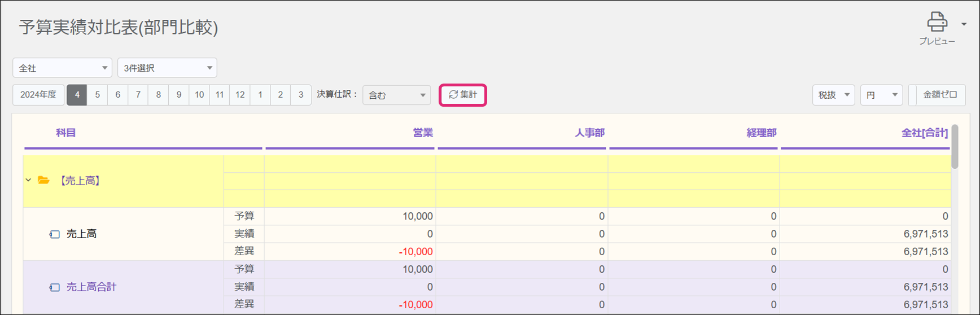Select month 12 tab
Screen dimensions: 980x315
(x=240, y=95)
